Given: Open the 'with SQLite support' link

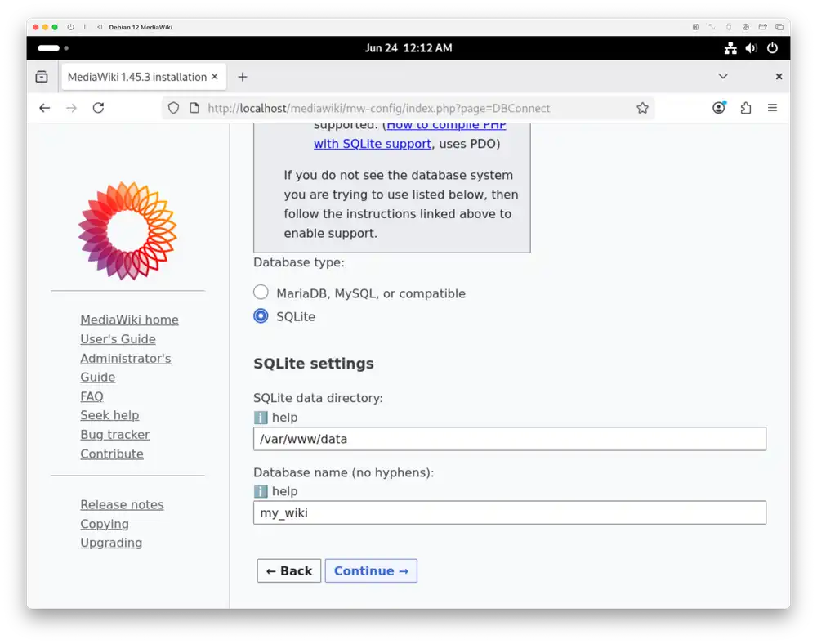Looking at the screenshot, I should click(x=372, y=144).
